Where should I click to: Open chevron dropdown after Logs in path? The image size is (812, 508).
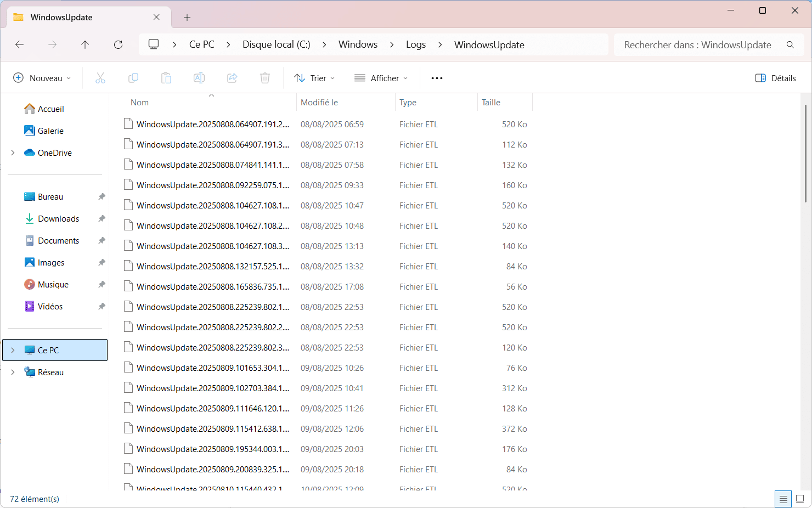point(440,44)
